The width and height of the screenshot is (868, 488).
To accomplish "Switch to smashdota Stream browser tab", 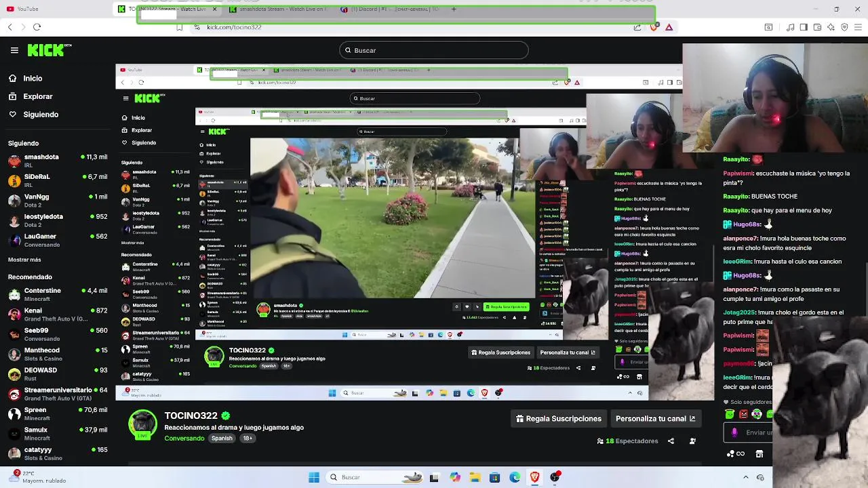I will pos(278,9).
